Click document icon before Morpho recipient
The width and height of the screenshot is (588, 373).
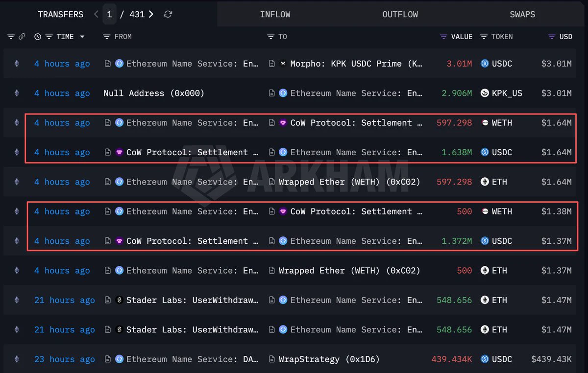tap(272, 64)
